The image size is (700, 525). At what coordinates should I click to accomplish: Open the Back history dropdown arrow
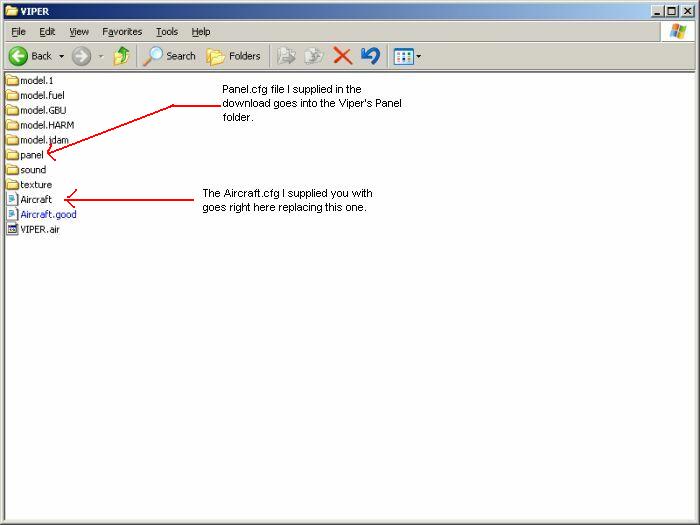62,56
